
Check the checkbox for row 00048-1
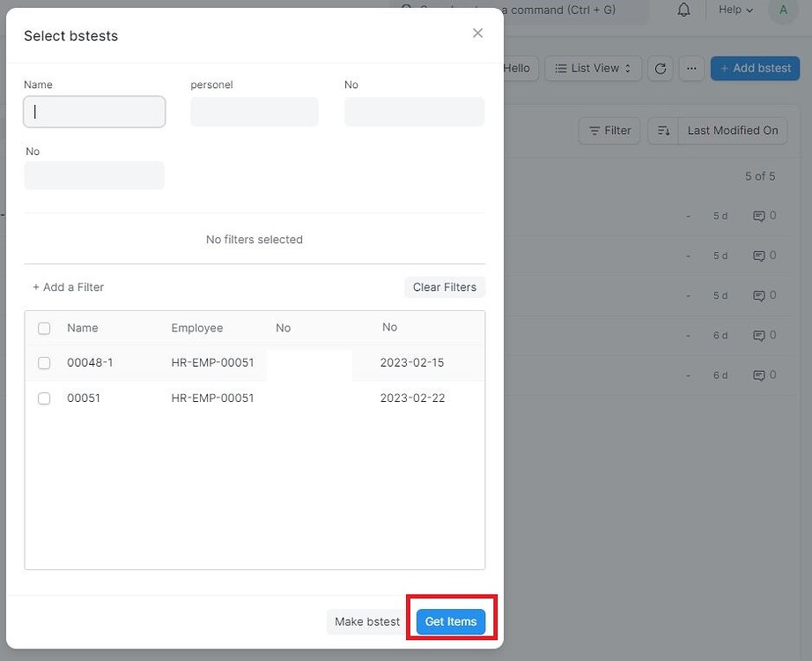(44, 362)
